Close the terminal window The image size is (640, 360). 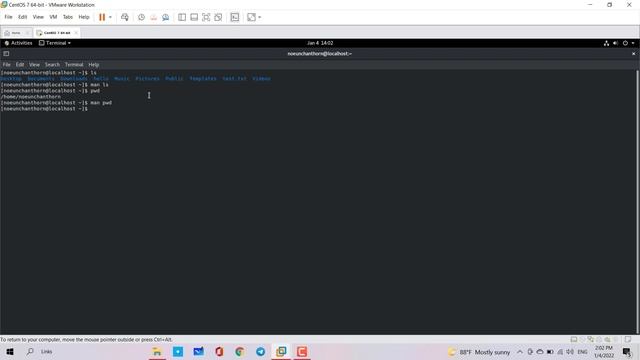633,53
